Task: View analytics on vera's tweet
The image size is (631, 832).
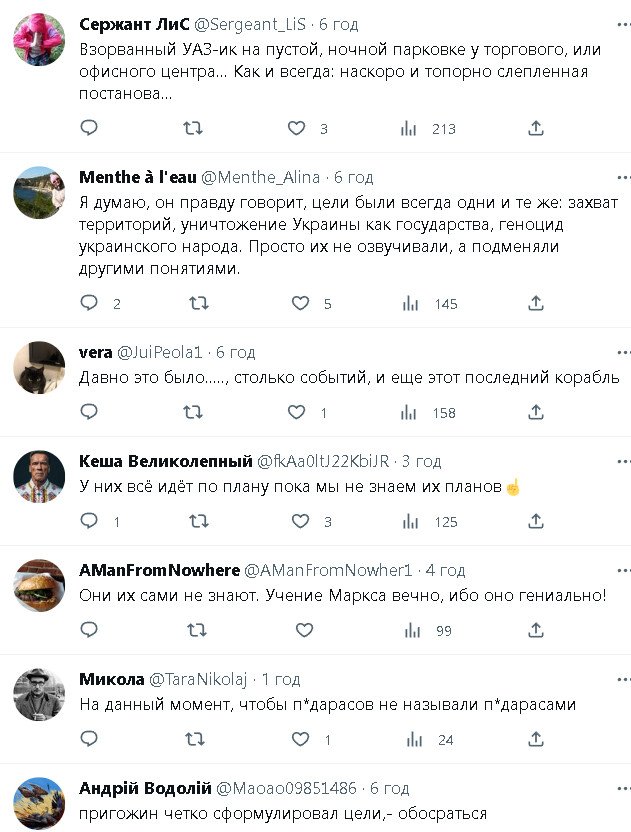Action: point(409,412)
